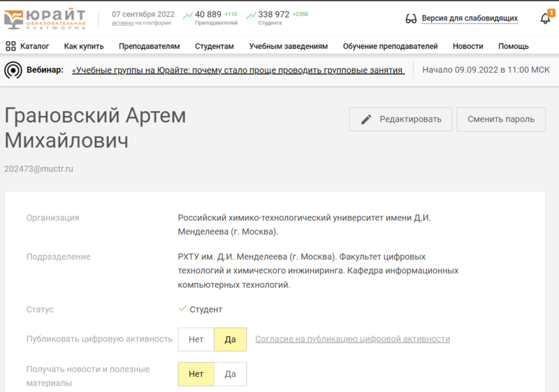Open the webinar link about Учебные группы

pos(238,71)
